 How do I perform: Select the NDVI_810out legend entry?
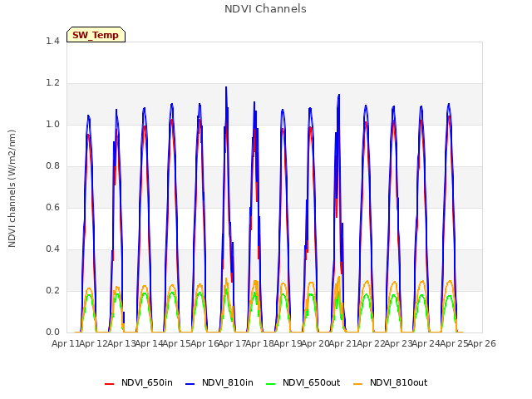(390, 383)
